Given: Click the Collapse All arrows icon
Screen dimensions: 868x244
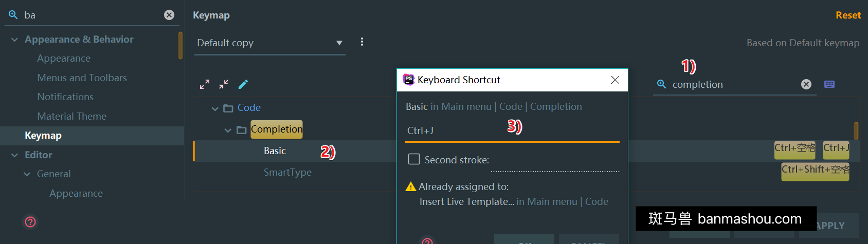Looking at the screenshot, I should coord(224,84).
